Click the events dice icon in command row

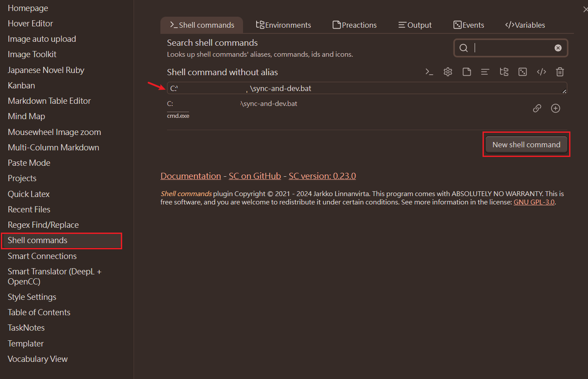pyautogui.click(x=523, y=72)
